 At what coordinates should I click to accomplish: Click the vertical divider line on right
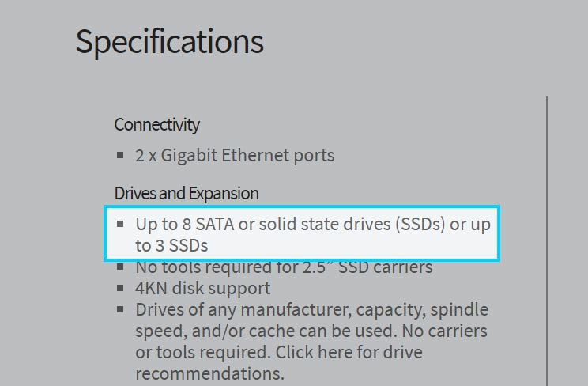(547, 241)
